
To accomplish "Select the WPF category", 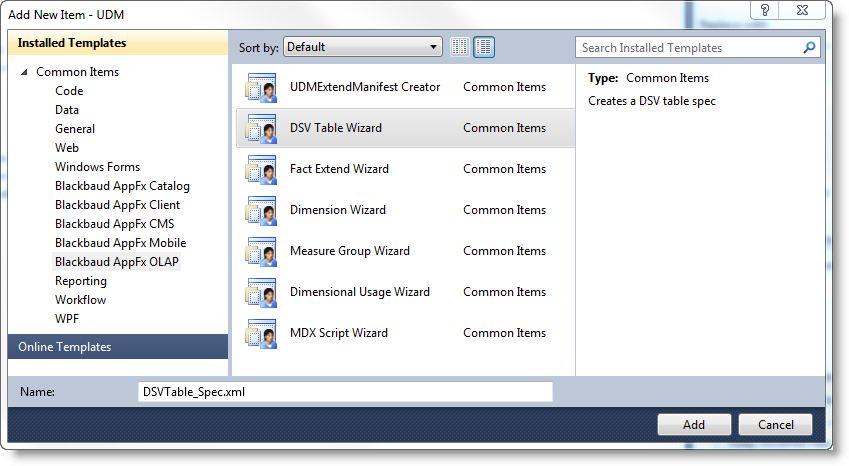I will (67, 319).
